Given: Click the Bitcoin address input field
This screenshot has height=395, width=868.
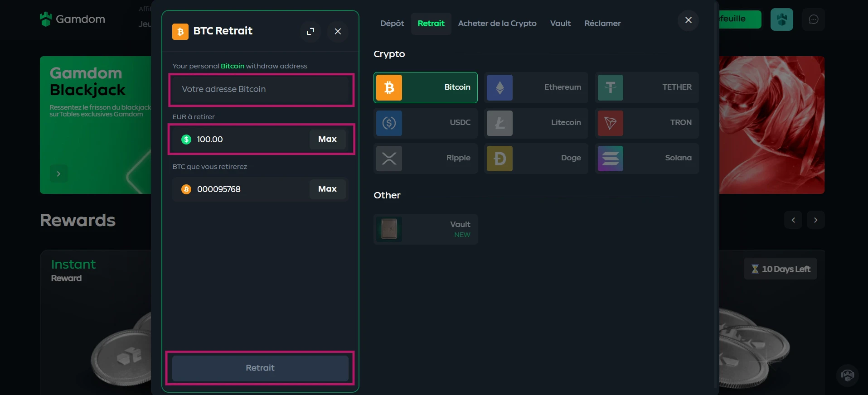Looking at the screenshot, I should [x=261, y=90].
